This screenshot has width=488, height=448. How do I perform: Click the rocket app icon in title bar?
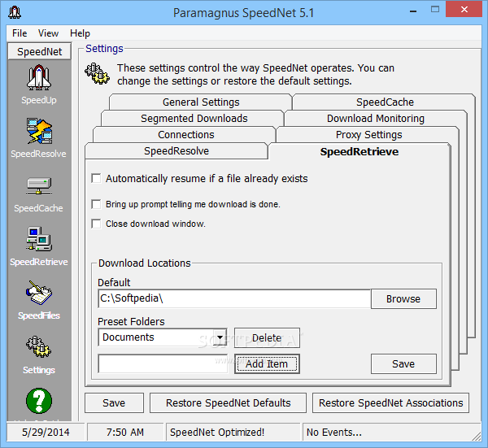click(15, 12)
